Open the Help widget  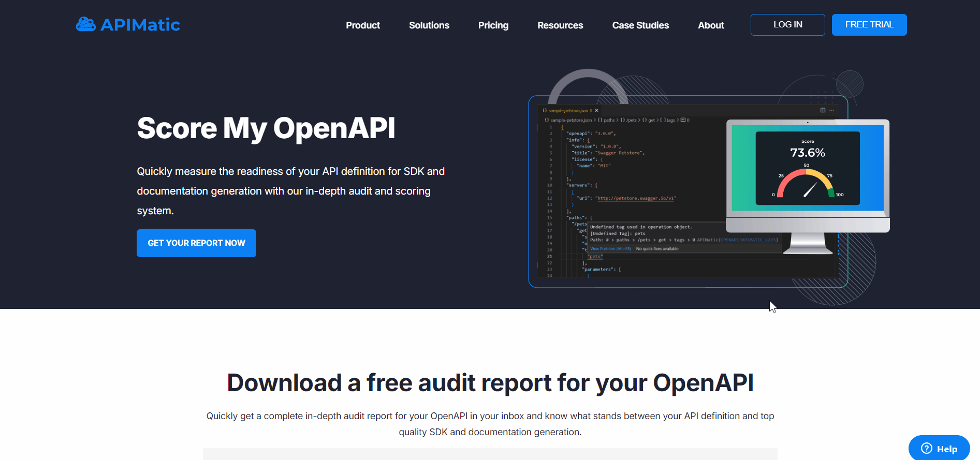(x=939, y=448)
